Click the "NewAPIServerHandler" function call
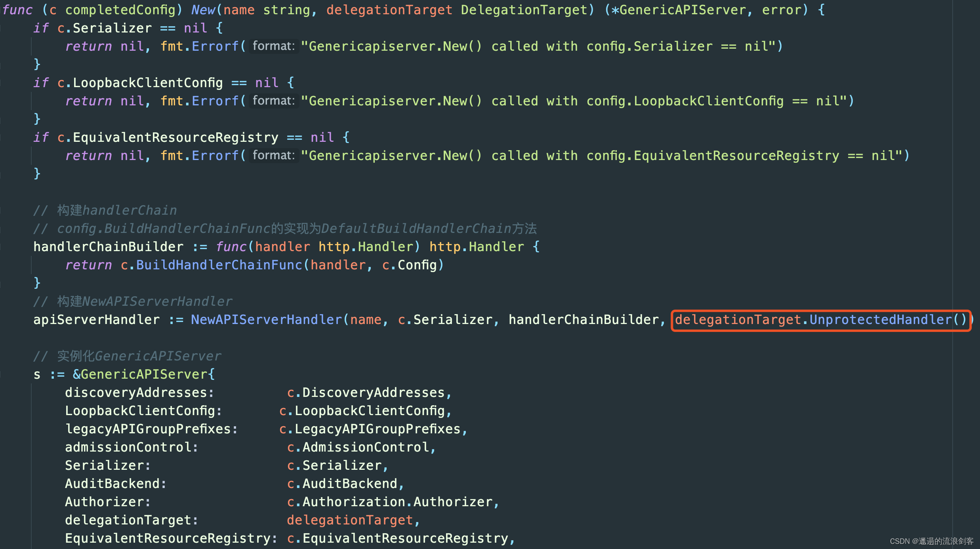The width and height of the screenshot is (980, 549). (x=267, y=319)
